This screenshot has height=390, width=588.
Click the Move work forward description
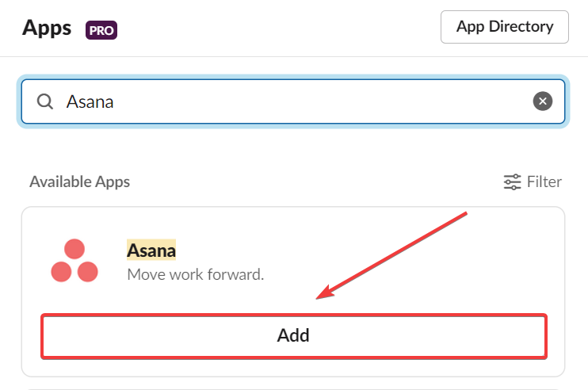(x=196, y=274)
